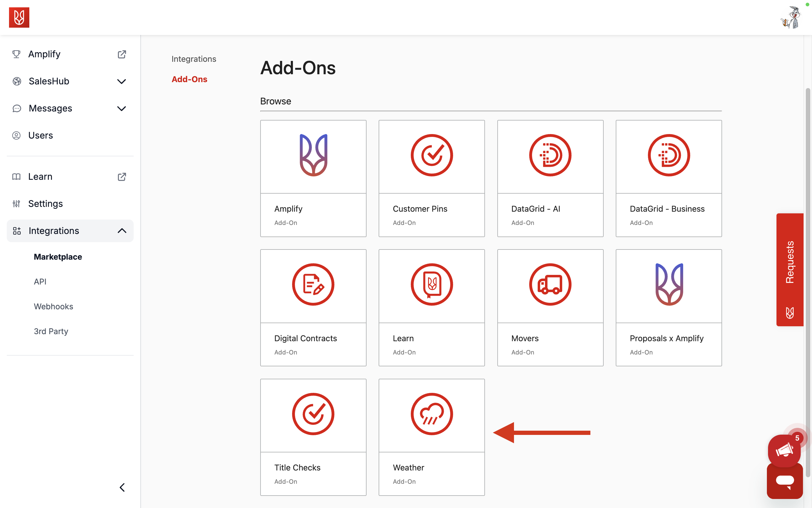Screen dimensions: 812x508
Task: Click Add-On subtitle under Weather
Action: coord(404,481)
